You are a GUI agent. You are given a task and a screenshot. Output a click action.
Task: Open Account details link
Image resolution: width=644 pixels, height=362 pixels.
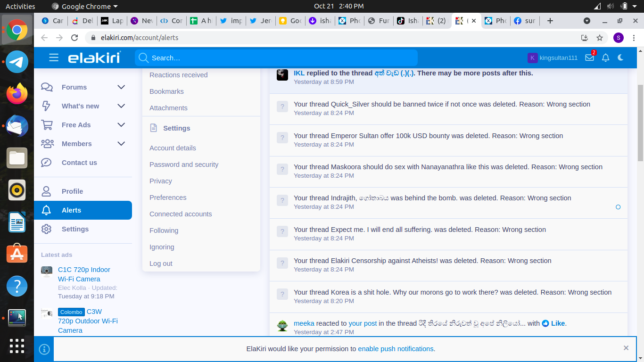(173, 148)
